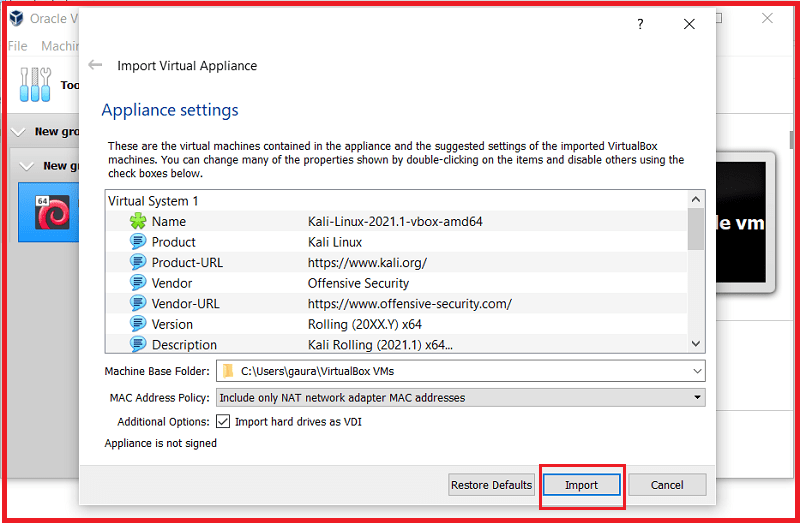
Task: Go back using the back arrow
Action: 95,65
